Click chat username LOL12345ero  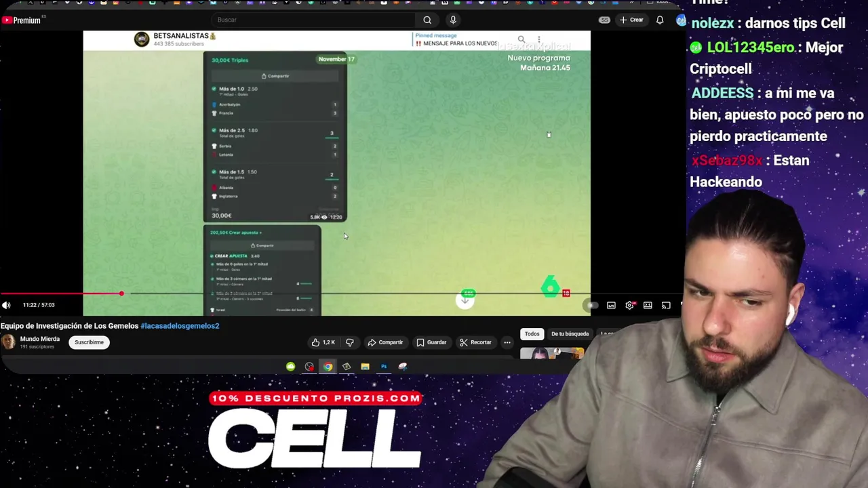coord(751,47)
